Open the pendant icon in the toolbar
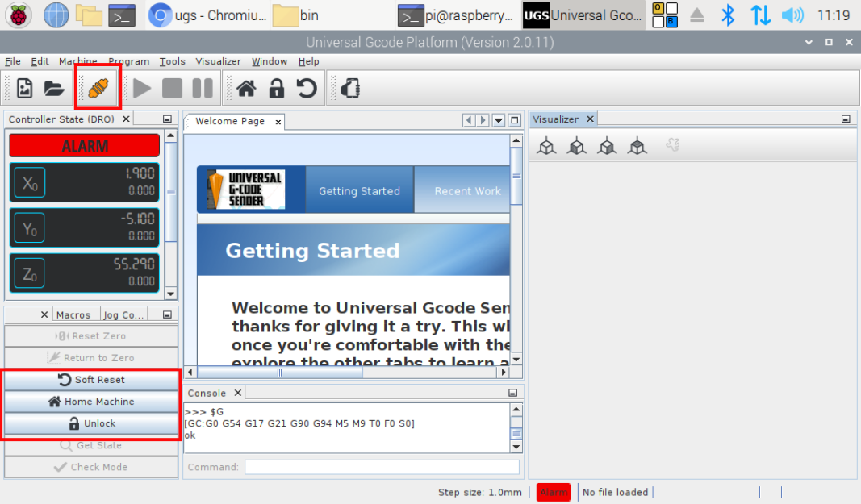Viewport: 861px width, 504px height. (x=349, y=89)
